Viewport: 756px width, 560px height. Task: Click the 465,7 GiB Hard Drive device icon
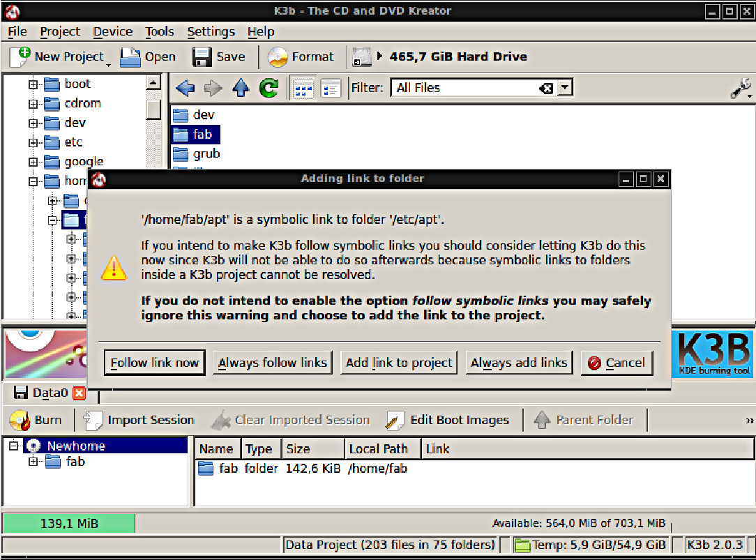point(361,57)
